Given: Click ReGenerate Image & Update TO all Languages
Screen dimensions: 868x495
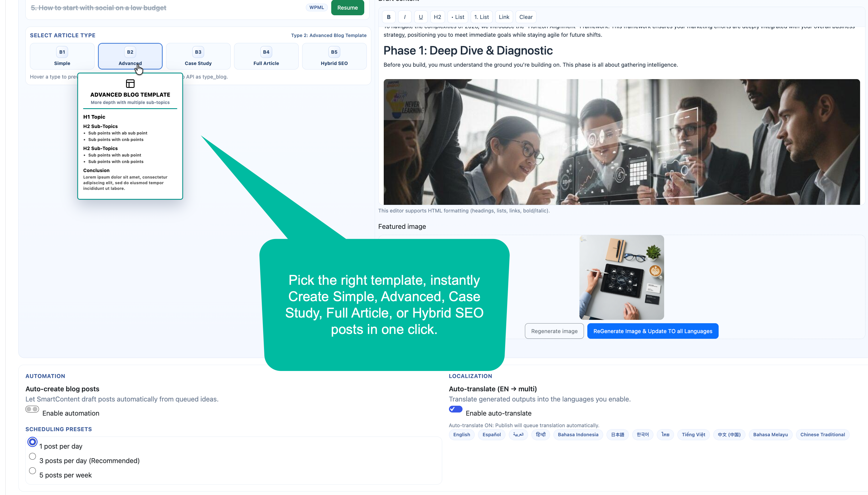Looking at the screenshot, I should (x=653, y=331).
